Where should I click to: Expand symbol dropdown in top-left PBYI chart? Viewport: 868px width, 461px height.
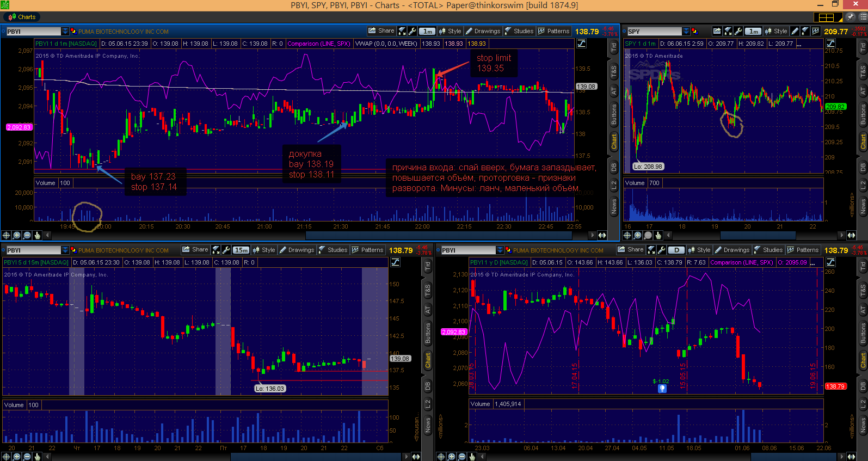65,32
